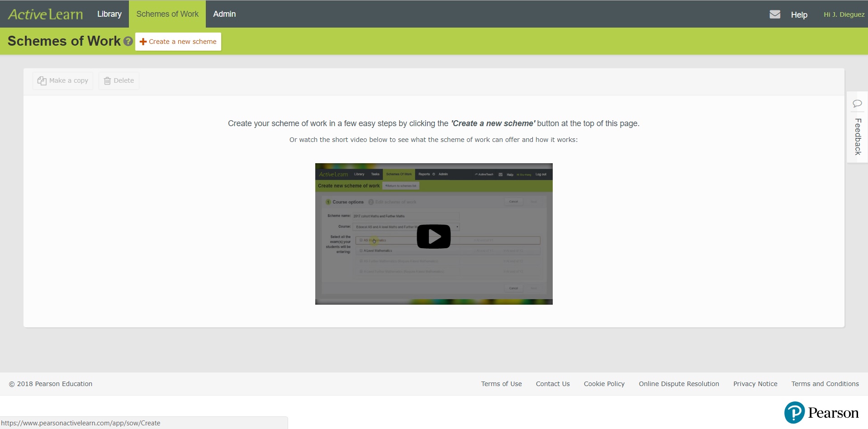Click the help question mark beside Schemes of Work
Screen dimensions: 868x429
(128, 42)
